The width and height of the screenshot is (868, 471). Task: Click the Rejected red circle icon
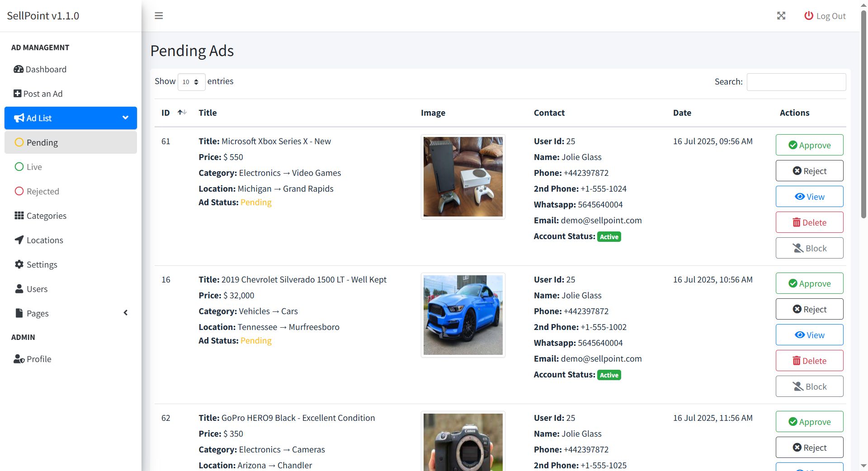point(19,191)
